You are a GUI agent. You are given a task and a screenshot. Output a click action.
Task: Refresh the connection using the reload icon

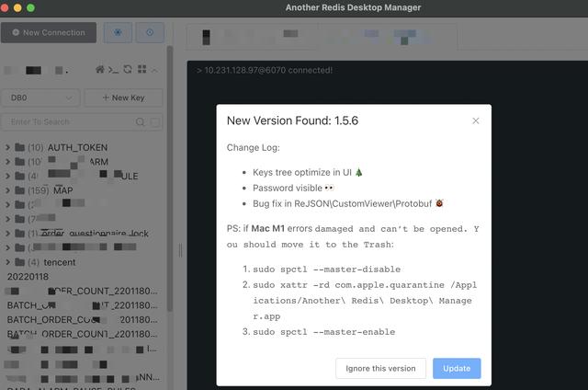pos(128,69)
